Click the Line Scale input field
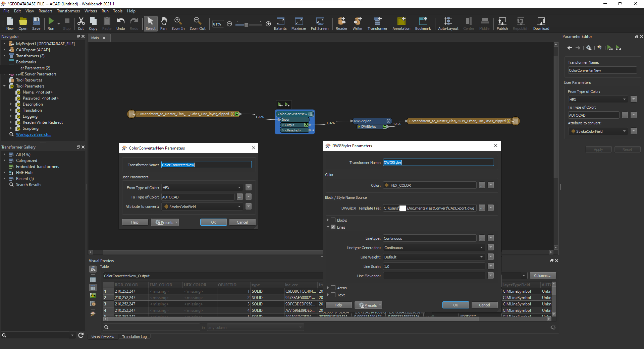This screenshot has width=644, height=349. click(434, 267)
